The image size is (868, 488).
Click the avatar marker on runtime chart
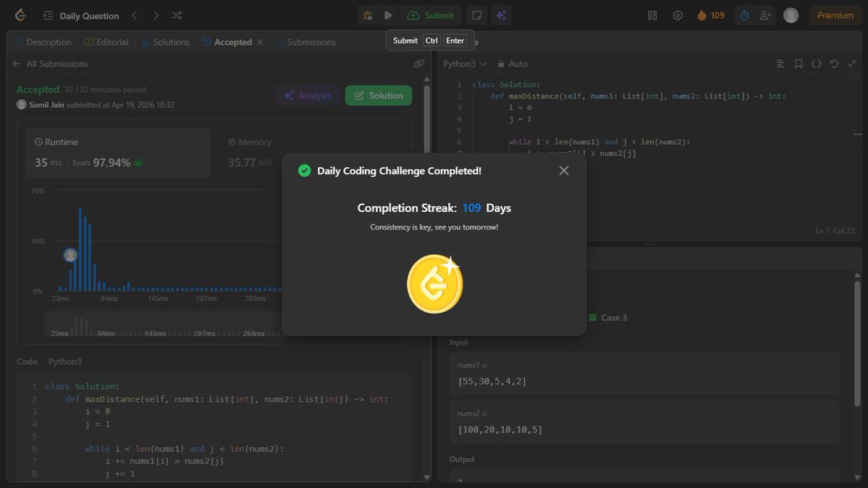[x=70, y=255]
